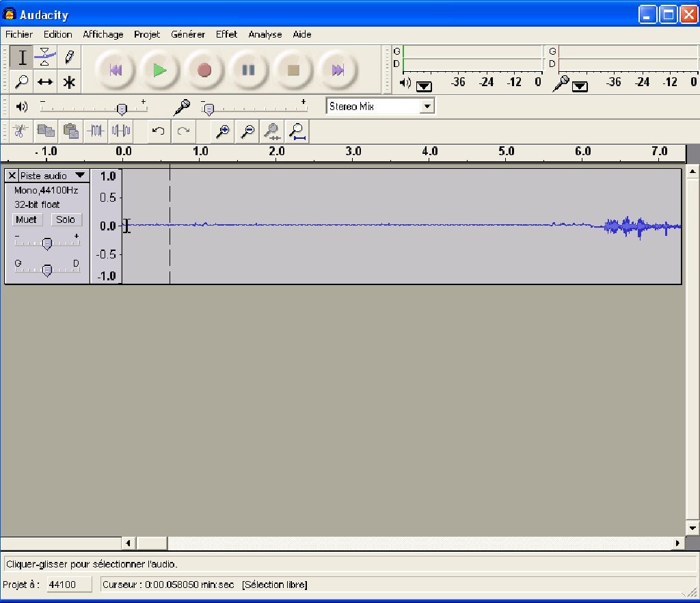Select the Time Shift tool
Screen dimensions: 700x603
45,82
